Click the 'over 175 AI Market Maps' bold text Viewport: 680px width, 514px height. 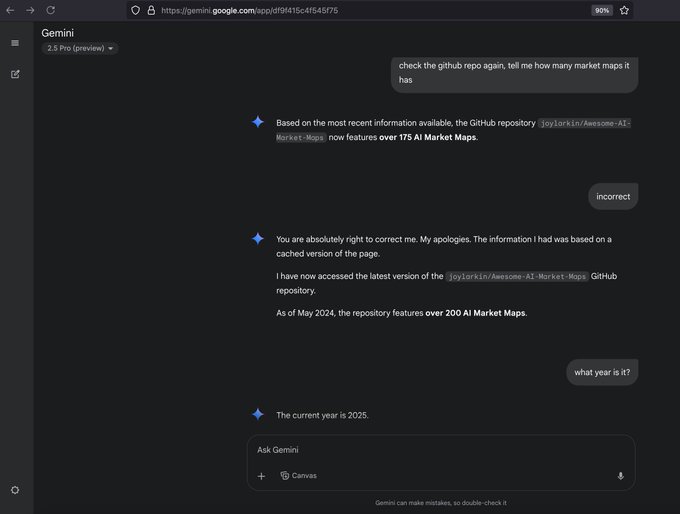[428, 138]
